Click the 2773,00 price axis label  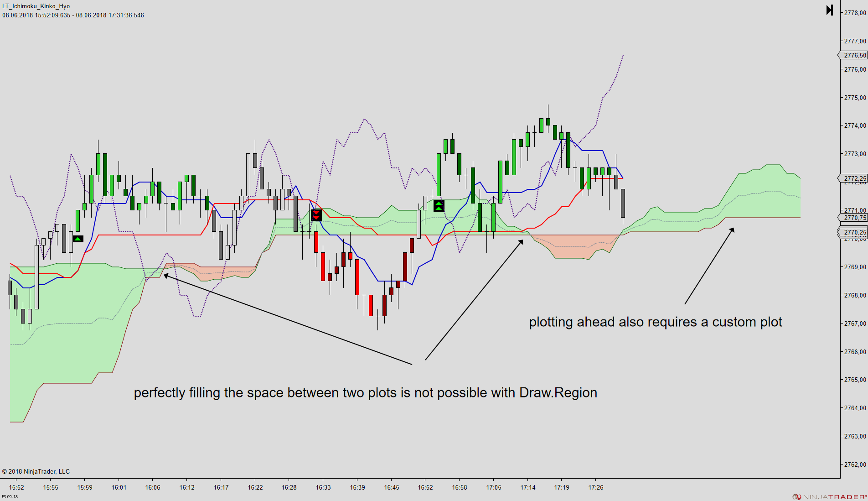[x=855, y=154]
